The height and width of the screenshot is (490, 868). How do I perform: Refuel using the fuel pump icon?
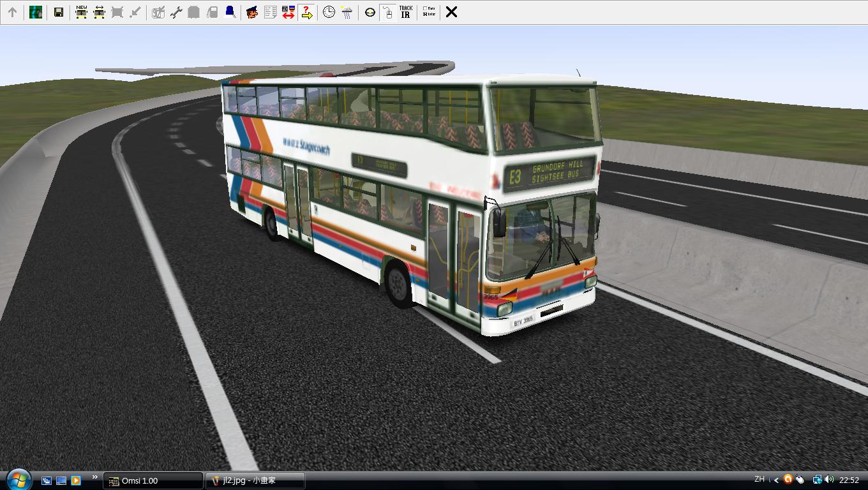point(212,12)
